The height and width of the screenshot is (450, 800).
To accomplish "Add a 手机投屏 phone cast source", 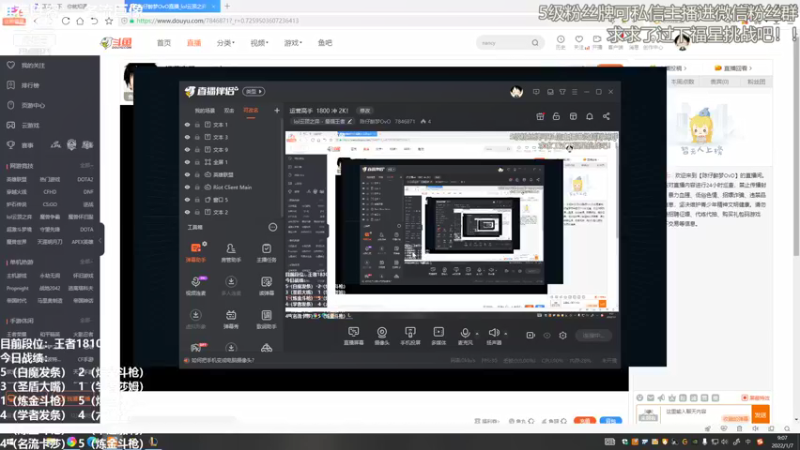I will click(x=410, y=336).
